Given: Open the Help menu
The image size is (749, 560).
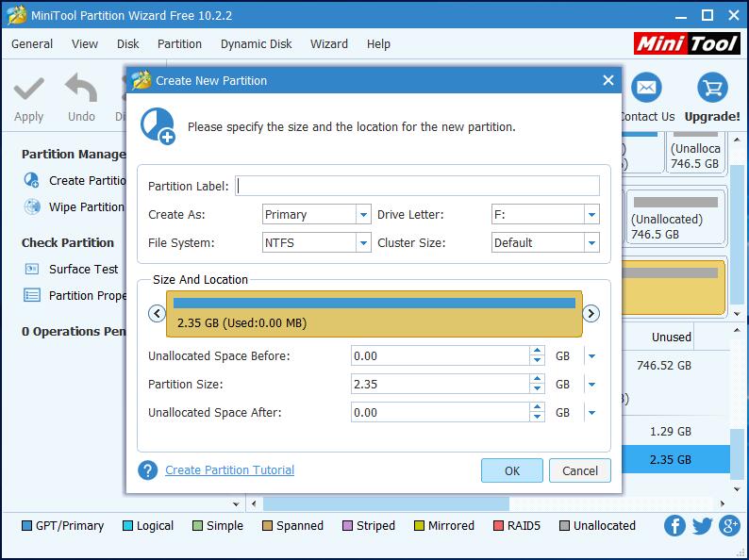Looking at the screenshot, I should point(379,44).
